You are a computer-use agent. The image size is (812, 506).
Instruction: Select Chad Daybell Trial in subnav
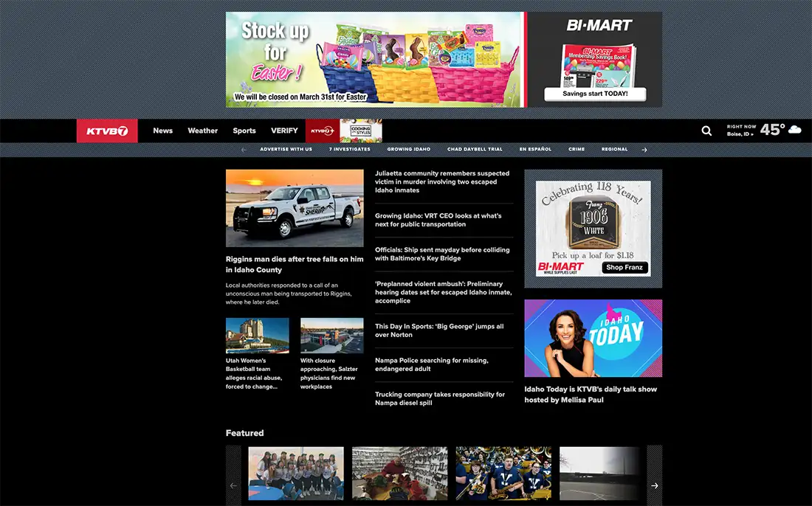[475, 150]
